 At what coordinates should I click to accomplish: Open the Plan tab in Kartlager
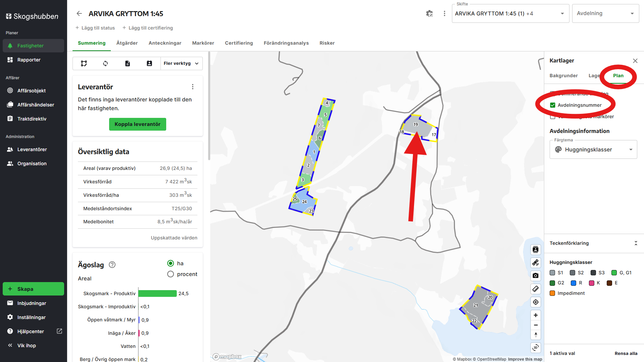pyautogui.click(x=618, y=76)
